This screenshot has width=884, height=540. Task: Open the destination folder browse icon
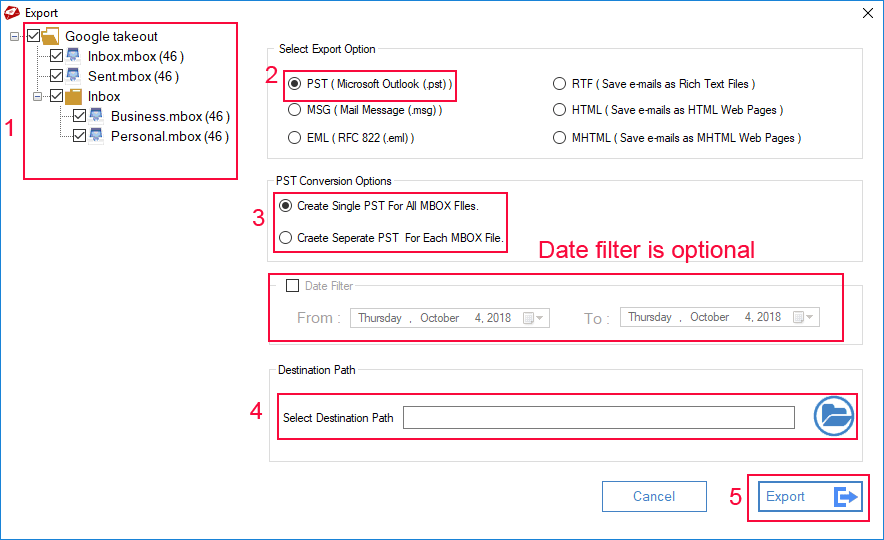(x=834, y=416)
